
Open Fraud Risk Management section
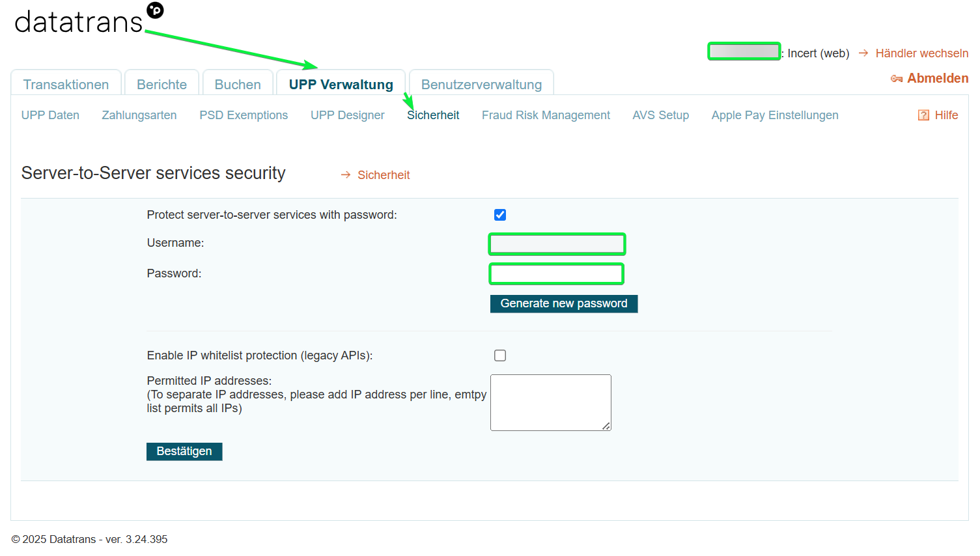pyautogui.click(x=546, y=115)
